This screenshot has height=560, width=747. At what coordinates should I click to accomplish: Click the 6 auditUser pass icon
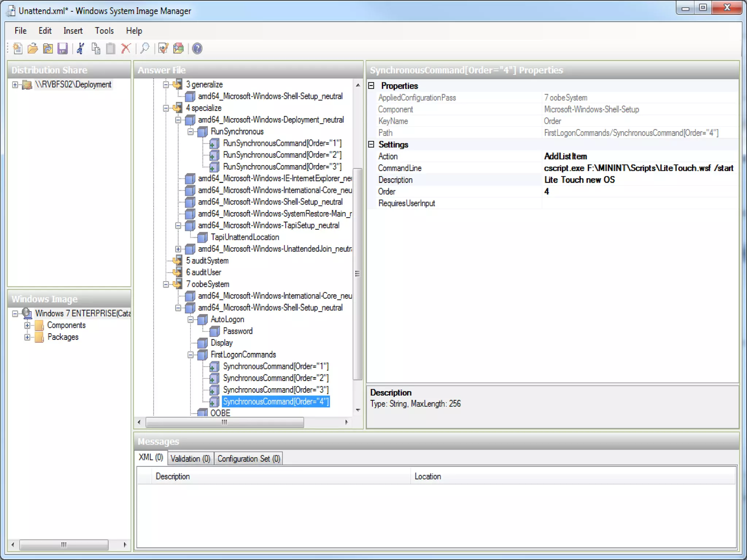click(x=178, y=272)
